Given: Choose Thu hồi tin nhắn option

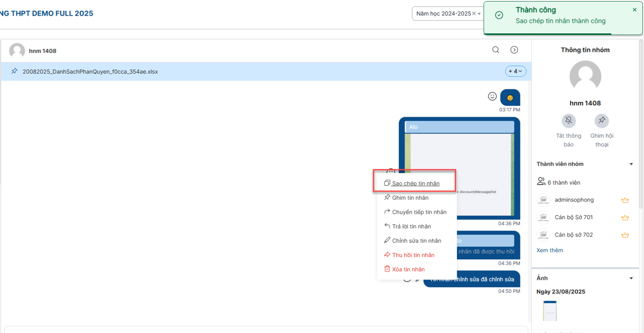Looking at the screenshot, I should pos(413,255).
